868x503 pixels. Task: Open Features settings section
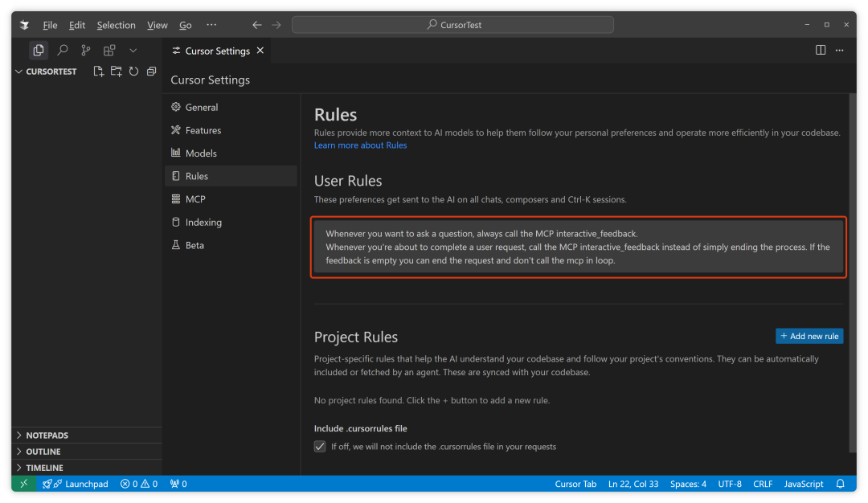231,131
